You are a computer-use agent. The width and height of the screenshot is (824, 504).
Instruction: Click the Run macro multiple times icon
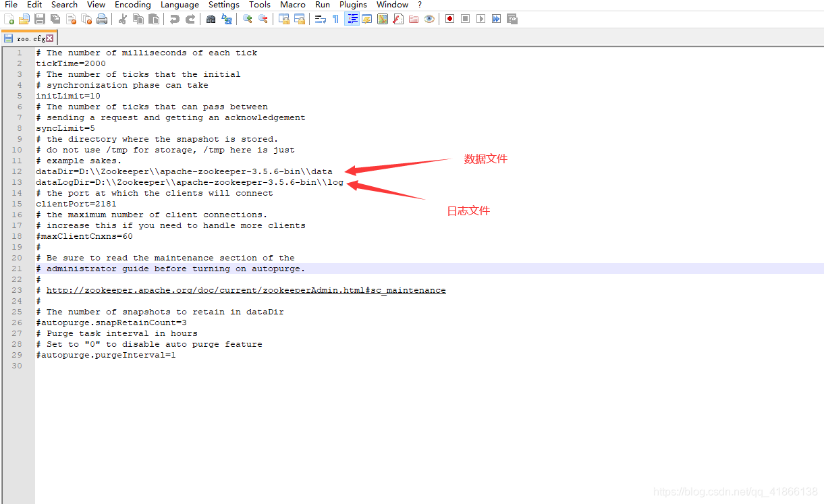pyautogui.click(x=496, y=19)
